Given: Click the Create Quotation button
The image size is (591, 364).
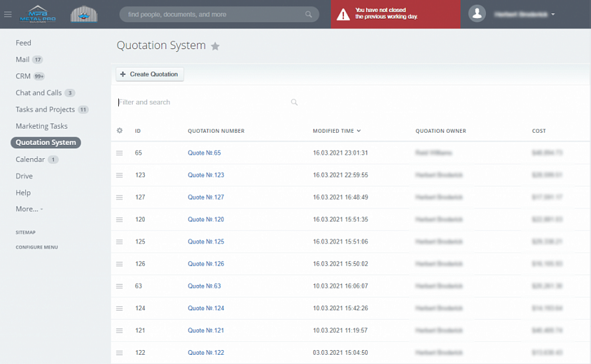Looking at the screenshot, I should [149, 74].
